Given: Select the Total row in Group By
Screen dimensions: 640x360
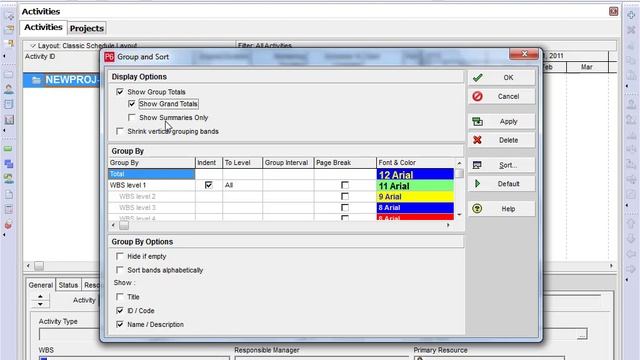Looking at the screenshot, I should tap(151, 174).
